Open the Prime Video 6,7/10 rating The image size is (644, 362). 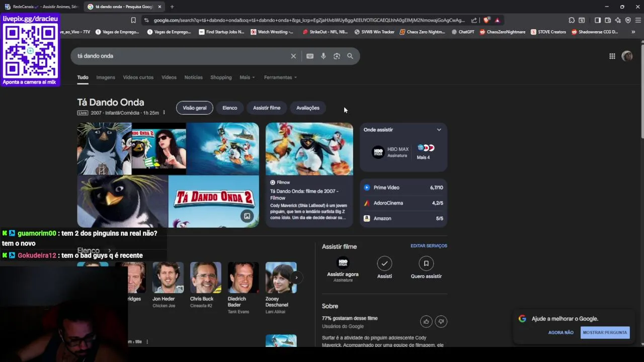[404, 188]
